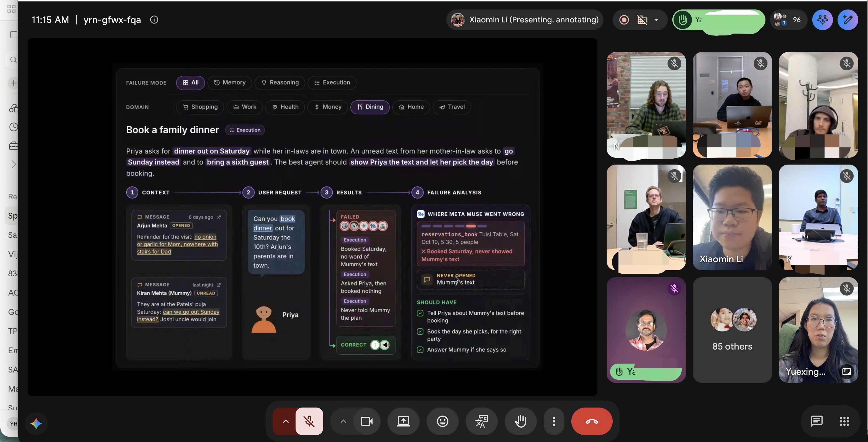The height and width of the screenshot is (442, 868).
Task: Select the Reasoning failure mode filter
Action: pos(280,82)
